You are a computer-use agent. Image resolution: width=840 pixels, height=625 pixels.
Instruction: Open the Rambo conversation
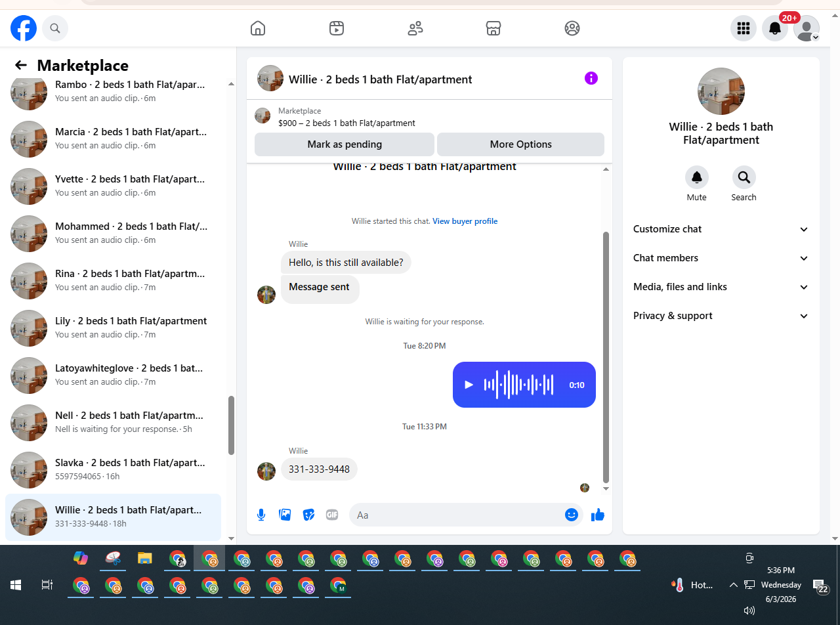pyautogui.click(x=113, y=91)
